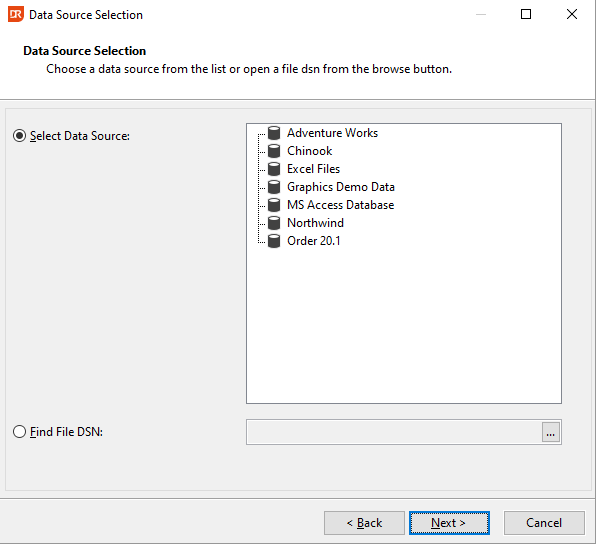The width and height of the screenshot is (596, 544).
Task: Click the Northwind database icon
Action: (x=274, y=223)
